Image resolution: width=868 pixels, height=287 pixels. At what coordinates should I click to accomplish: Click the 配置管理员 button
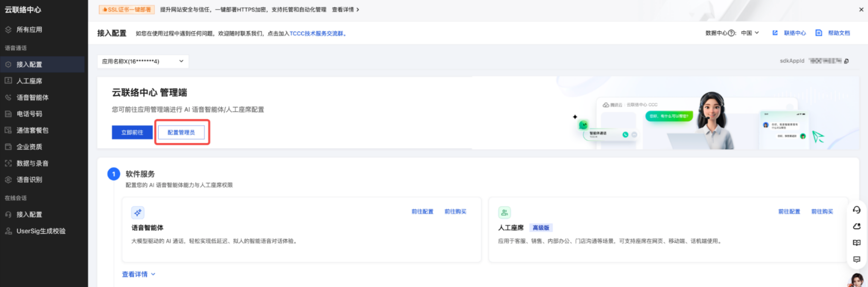coord(181,132)
